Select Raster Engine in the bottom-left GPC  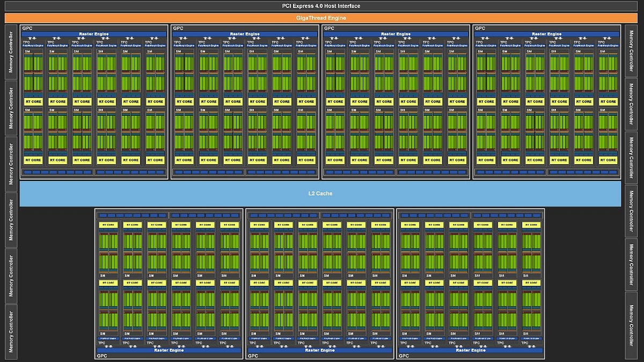click(x=169, y=350)
